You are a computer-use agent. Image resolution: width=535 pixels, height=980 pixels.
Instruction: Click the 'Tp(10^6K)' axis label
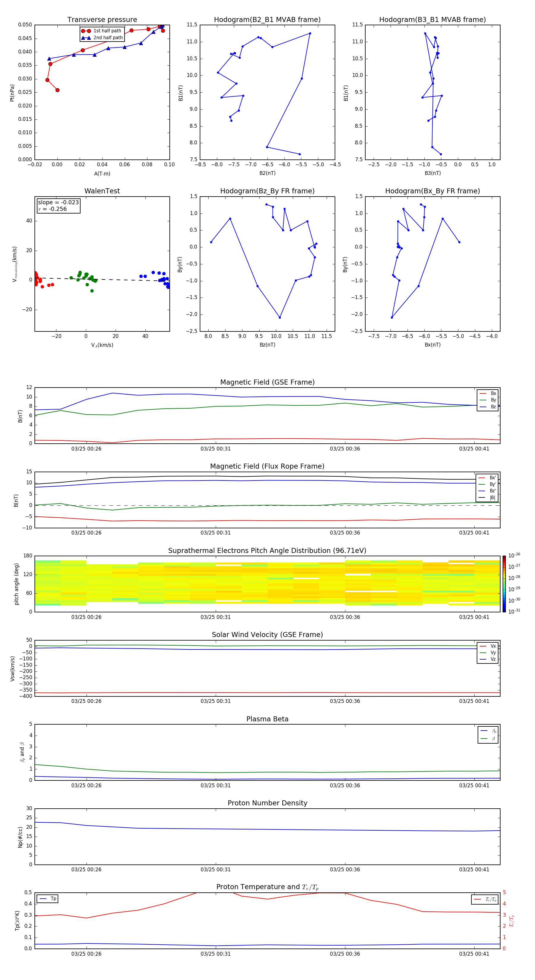click(17, 921)
